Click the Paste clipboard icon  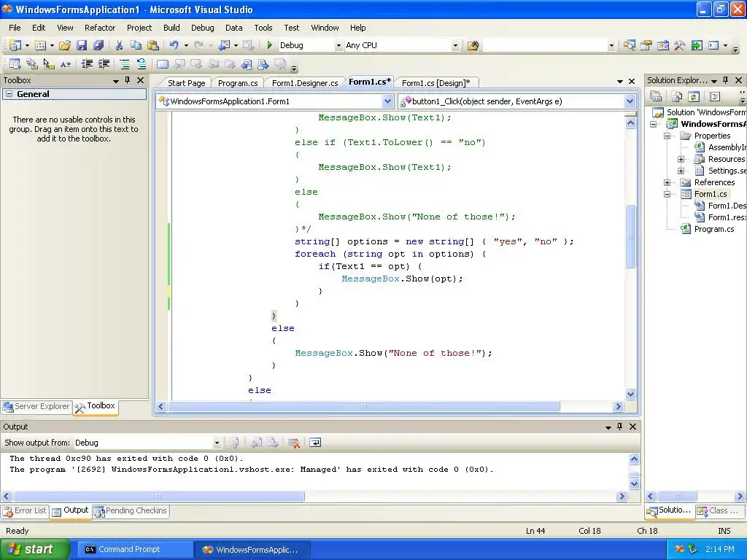click(153, 45)
